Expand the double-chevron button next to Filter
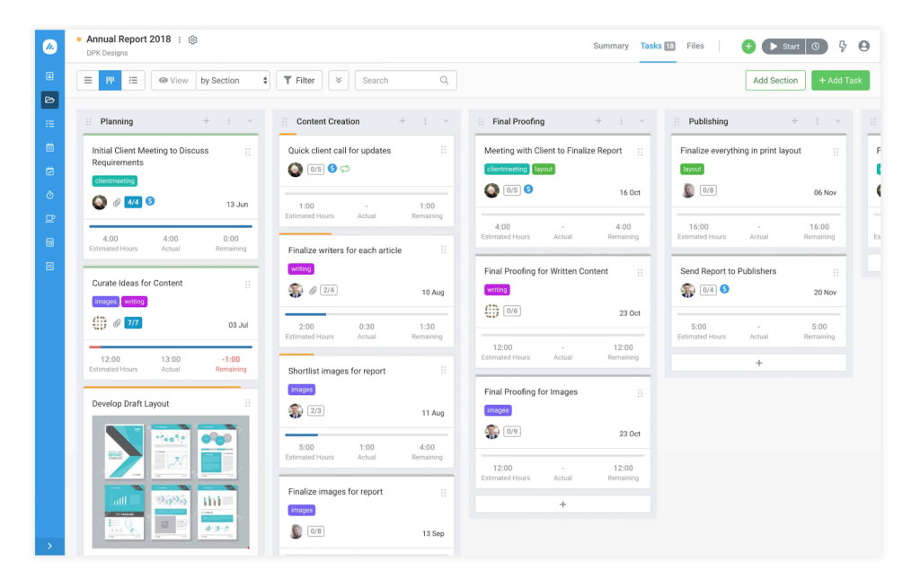Screen dimensions: 920x588 [339, 81]
